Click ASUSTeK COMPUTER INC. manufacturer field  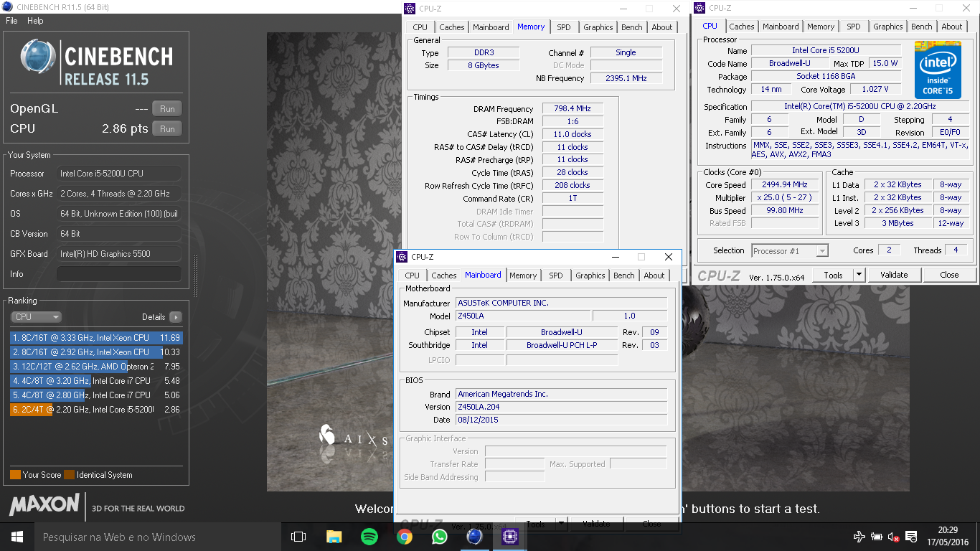[562, 303]
